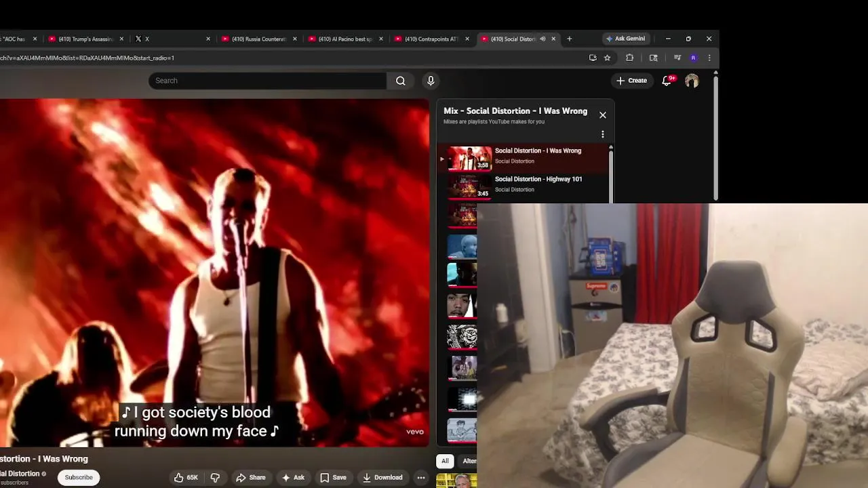868x488 pixels.
Task: Open the three-dot more actions below the video
Action: point(421,477)
